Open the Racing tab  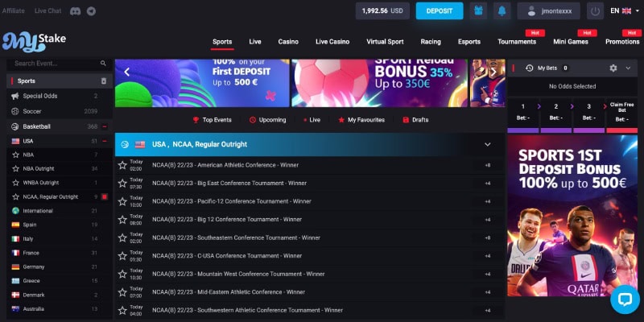tap(431, 42)
